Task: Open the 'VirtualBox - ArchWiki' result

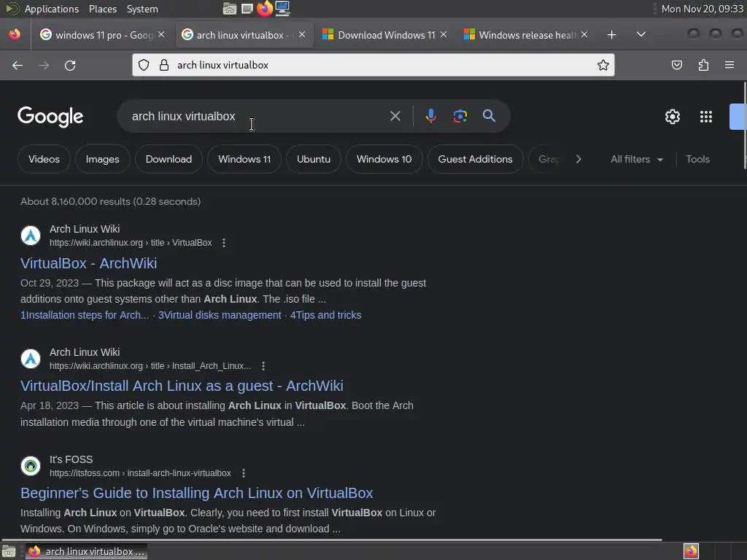Action: coord(88,263)
